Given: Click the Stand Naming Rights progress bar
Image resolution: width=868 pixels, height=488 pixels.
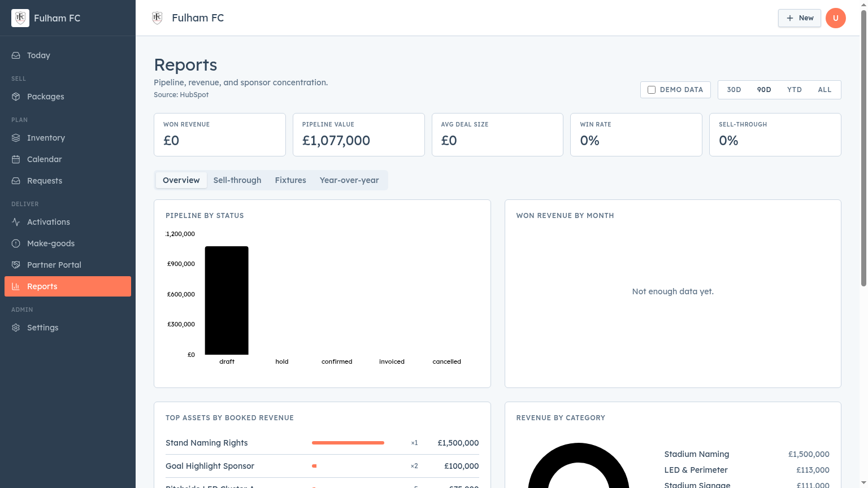Looking at the screenshot, I should pyautogui.click(x=348, y=443).
